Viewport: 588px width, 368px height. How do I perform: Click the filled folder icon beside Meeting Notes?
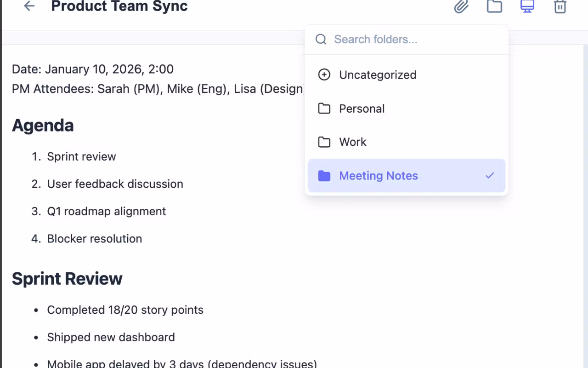point(324,176)
